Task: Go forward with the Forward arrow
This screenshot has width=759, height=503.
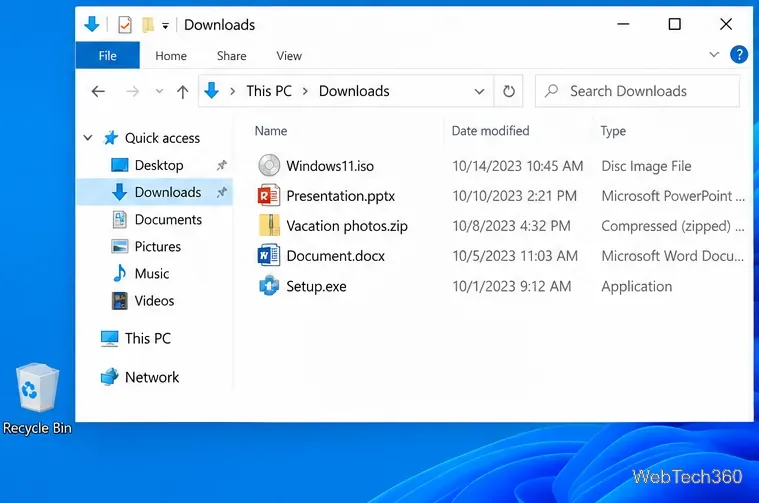Action: click(132, 91)
